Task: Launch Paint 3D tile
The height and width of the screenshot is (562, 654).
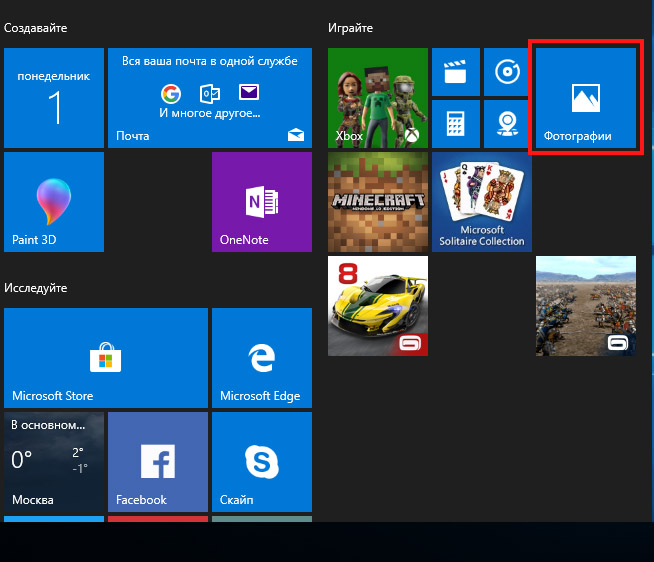Action: pos(54,202)
